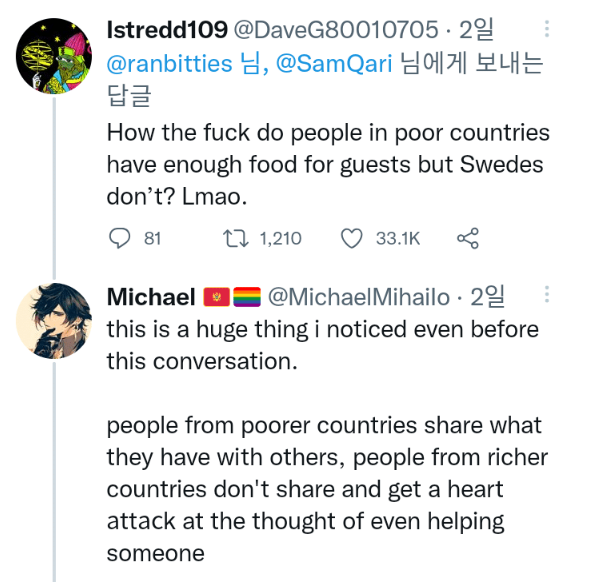Image resolution: width=606 pixels, height=587 pixels.
Task: Open Istredd109's profile picture
Action: pos(54,56)
